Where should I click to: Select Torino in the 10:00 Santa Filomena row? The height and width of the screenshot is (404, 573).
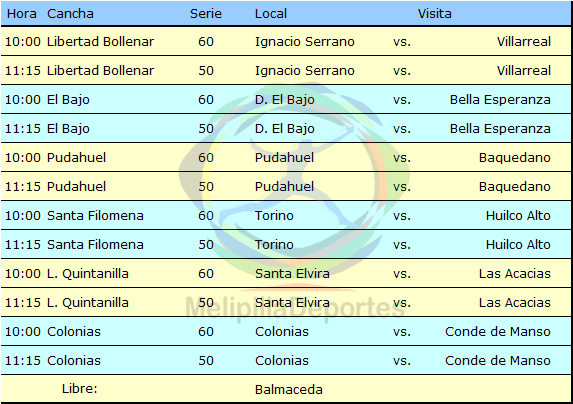coord(274,216)
